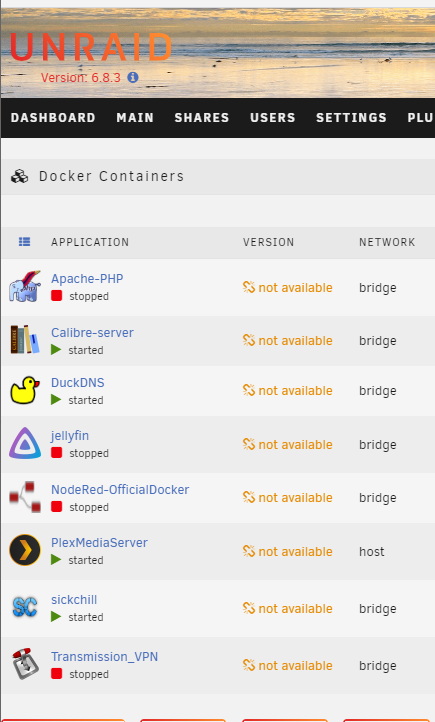This screenshot has height=722, width=435.
Task: Click the jellyfin triangle logo icon
Action: click(25, 443)
